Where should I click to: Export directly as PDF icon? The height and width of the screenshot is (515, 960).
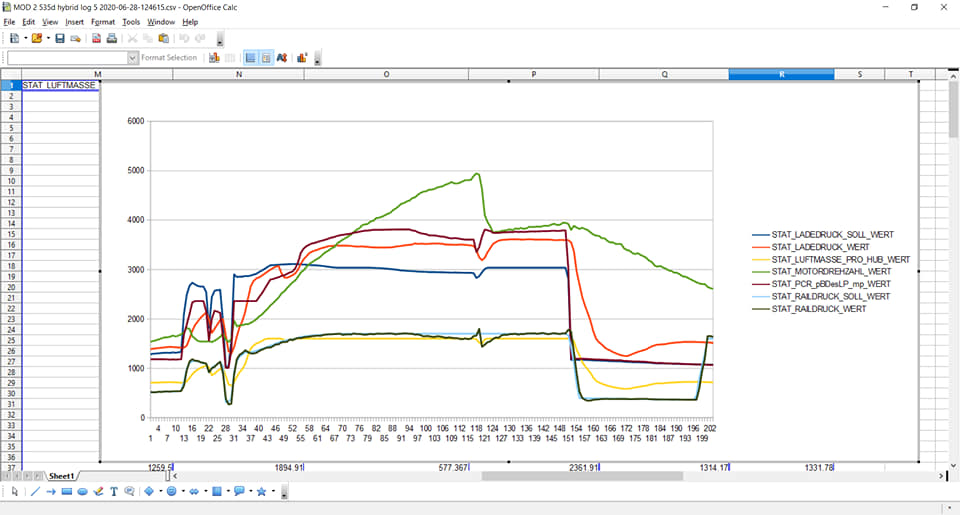96,38
